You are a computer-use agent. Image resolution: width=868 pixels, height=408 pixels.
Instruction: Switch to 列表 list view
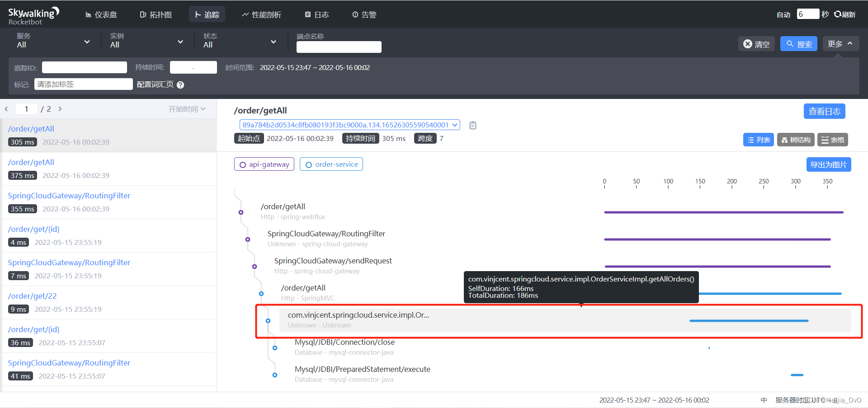pyautogui.click(x=759, y=140)
